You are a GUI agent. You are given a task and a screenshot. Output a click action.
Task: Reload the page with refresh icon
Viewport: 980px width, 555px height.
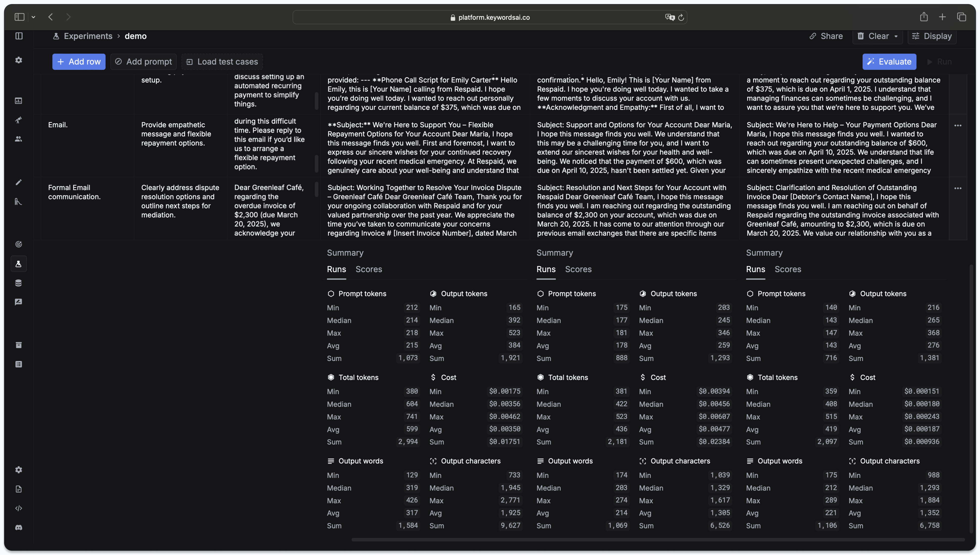pyautogui.click(x=681, y=17)
